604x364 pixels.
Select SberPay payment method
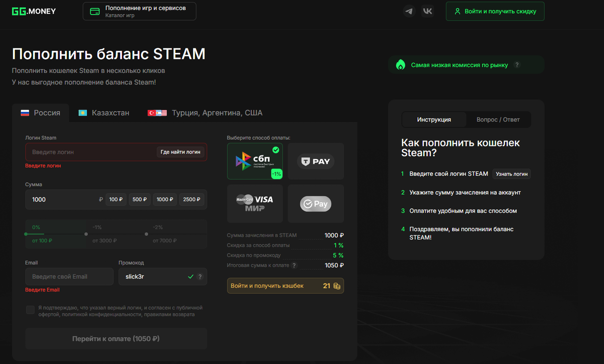(316, 203)
